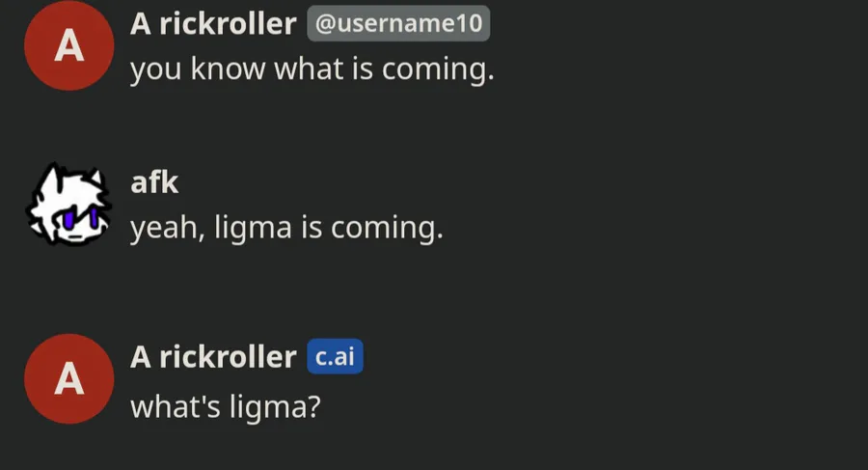Select message 'what's ligma?'
Image resolution: width=868 pixels, height=470 pixels.
226,406
